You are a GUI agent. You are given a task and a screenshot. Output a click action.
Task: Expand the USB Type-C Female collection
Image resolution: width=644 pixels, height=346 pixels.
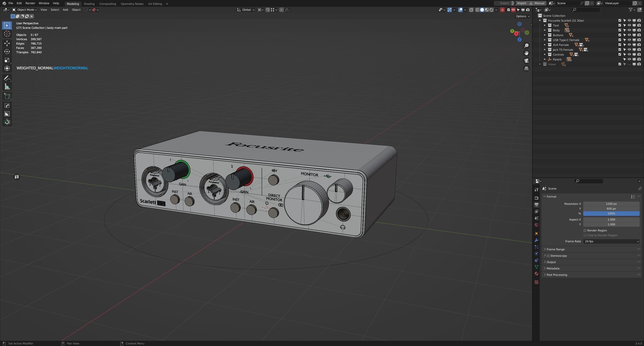545,40
